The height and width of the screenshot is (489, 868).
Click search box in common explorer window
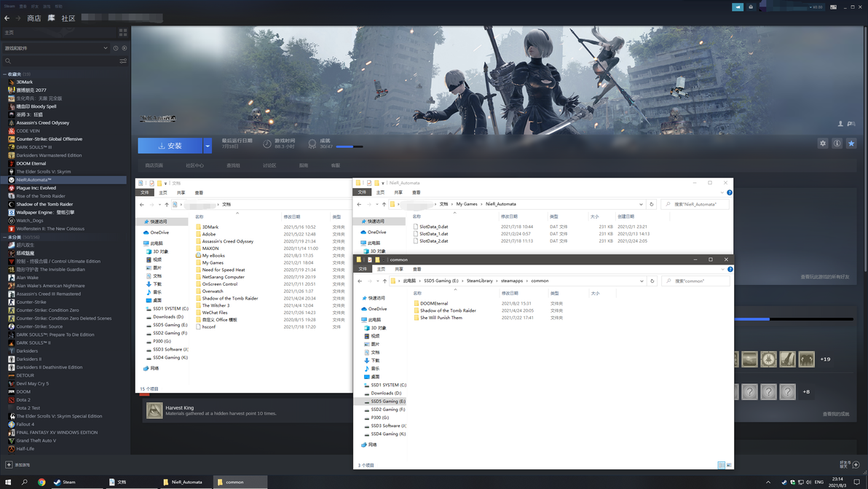tap(696, 281)
